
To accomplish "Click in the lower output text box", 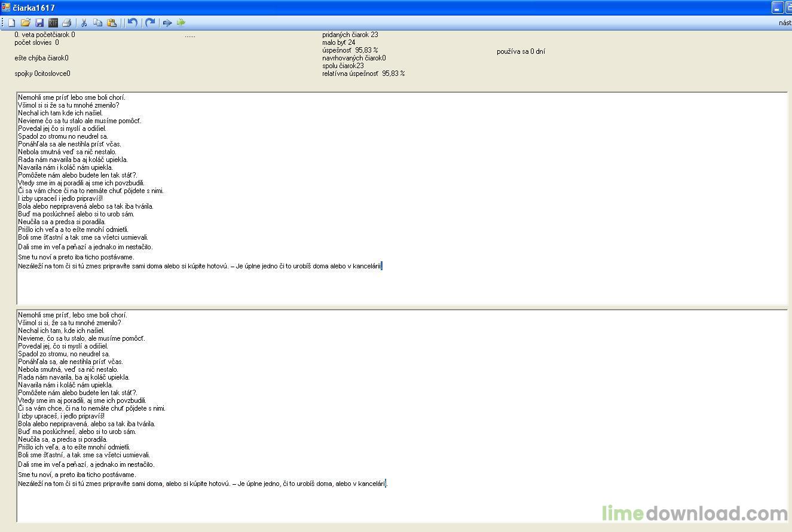I will pyautogui.click(x=402, y=415).
